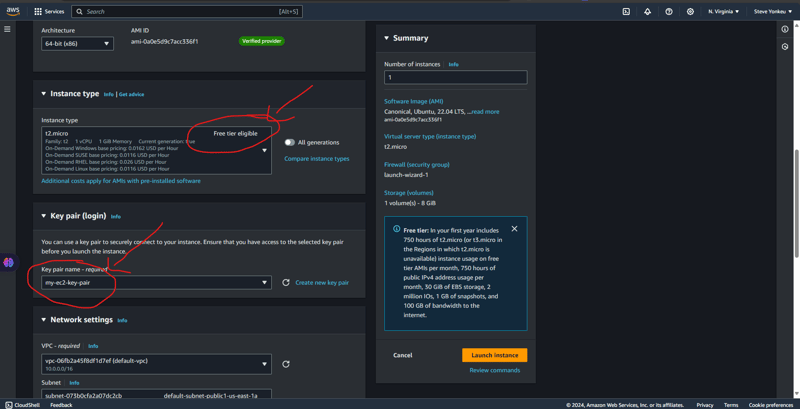
Task: Open the help question-mark icon
Action: (669, 11)
